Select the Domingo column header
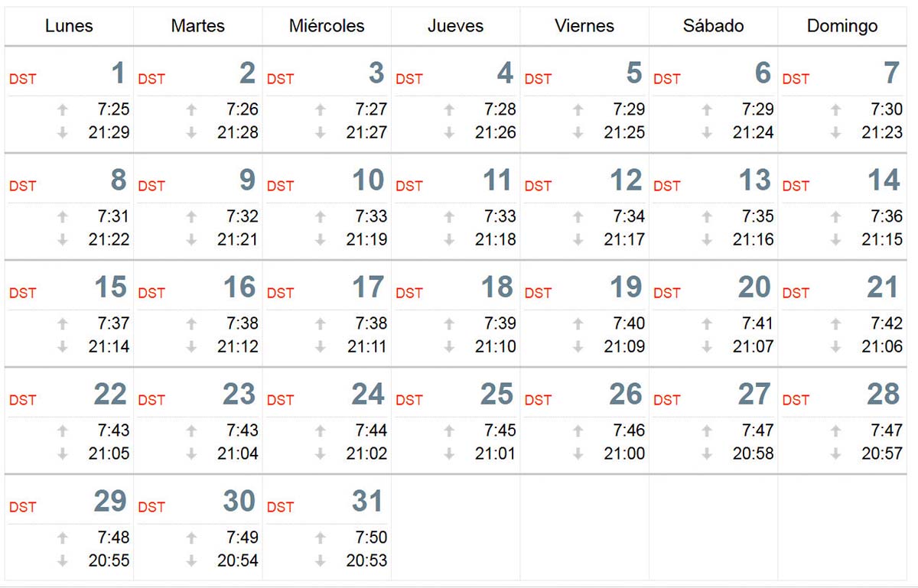 point(842,26)
